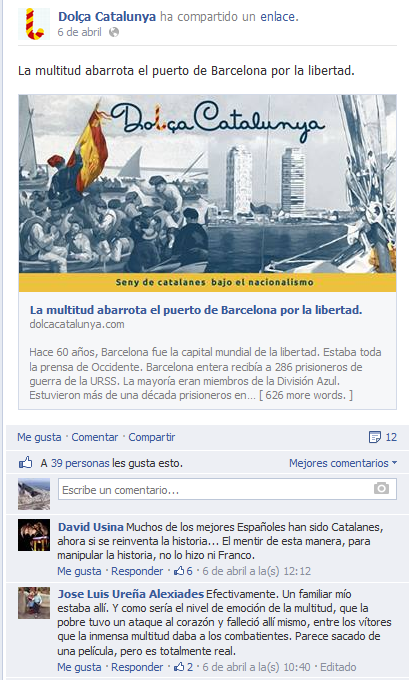The height and width of the screenshot is (680, 412).
Task: Click Compartir to share the post
Action: point(152,437)
